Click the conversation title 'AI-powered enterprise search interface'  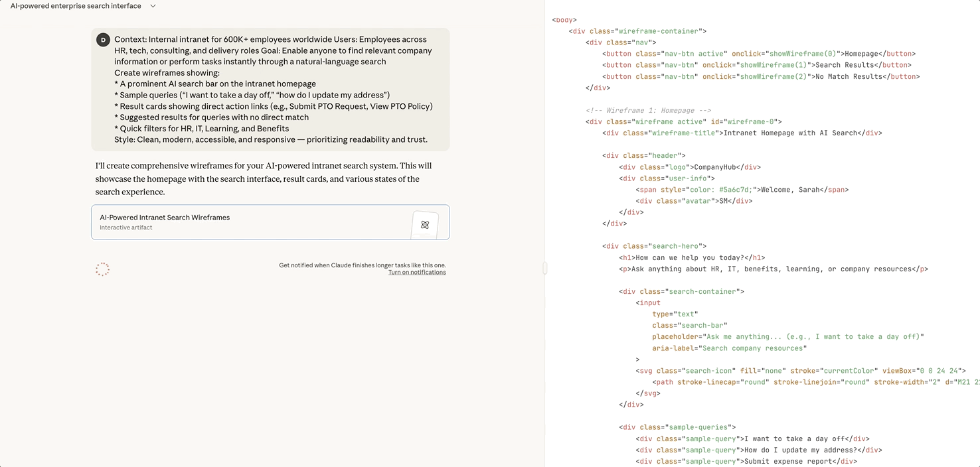click(x=76, y=6)
